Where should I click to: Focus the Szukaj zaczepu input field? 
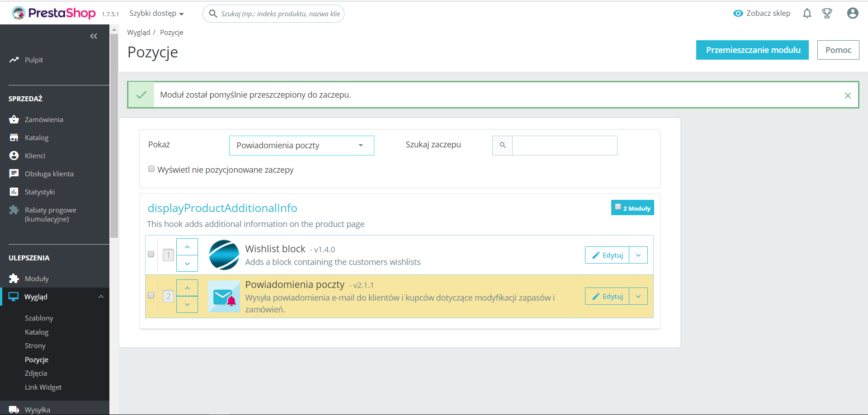(565, 146)
